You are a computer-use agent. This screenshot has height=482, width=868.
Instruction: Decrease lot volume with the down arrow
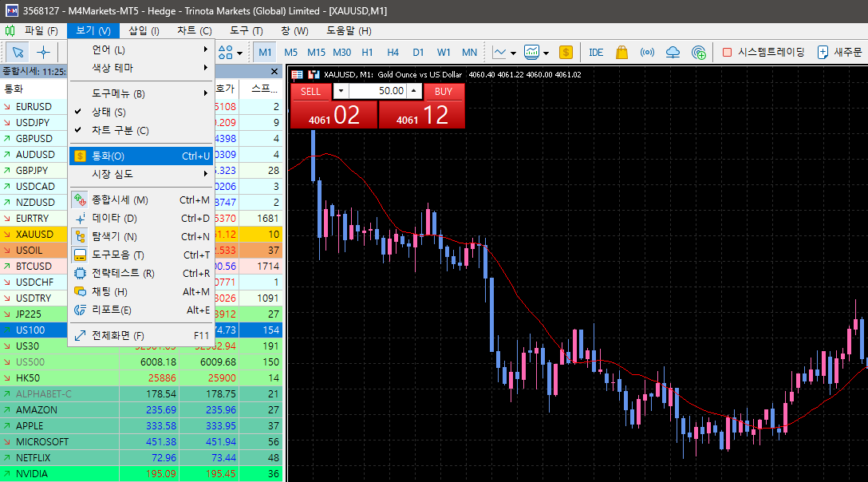pos(341,91)
